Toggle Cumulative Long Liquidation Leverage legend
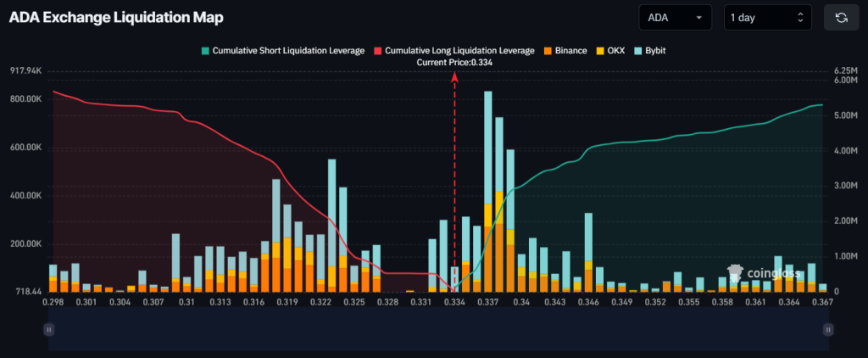The height and width of the screenshot is (358, 868). (x=454, y=50)
